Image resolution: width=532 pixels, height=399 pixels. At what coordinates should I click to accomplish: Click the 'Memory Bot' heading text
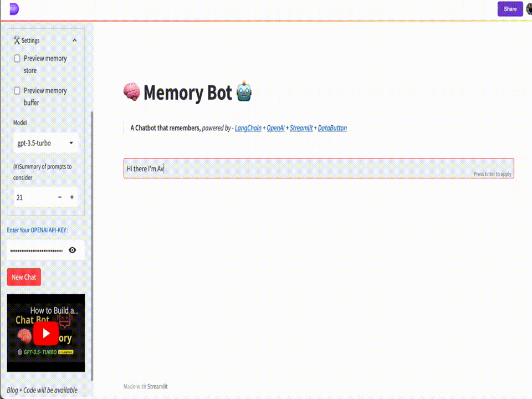188,93
